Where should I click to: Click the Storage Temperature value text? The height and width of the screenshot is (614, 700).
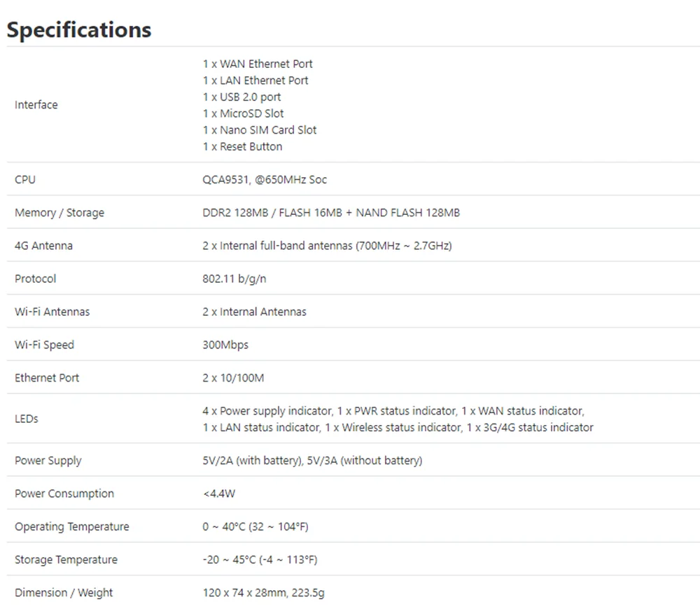[260, 559]
